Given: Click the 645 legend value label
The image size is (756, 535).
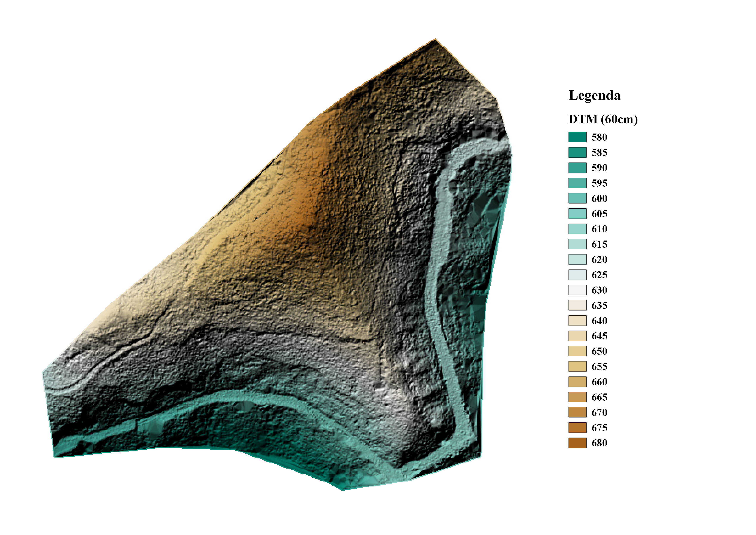Looking at the screenshot, I should coord(599,336).
